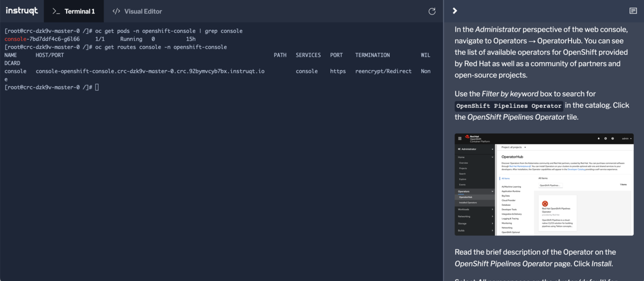The width and height of the screenshot is (644, 281).
Task: Click pod name console-7bd7ddf4c6-g6l66
Action: point(42,39)
